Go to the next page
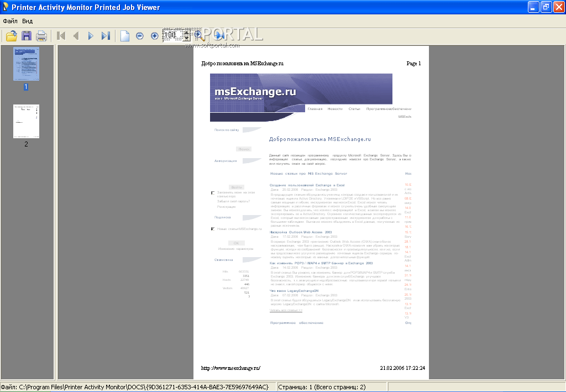The height and width of the screenshot is (392, 566). tap(91, 36)
